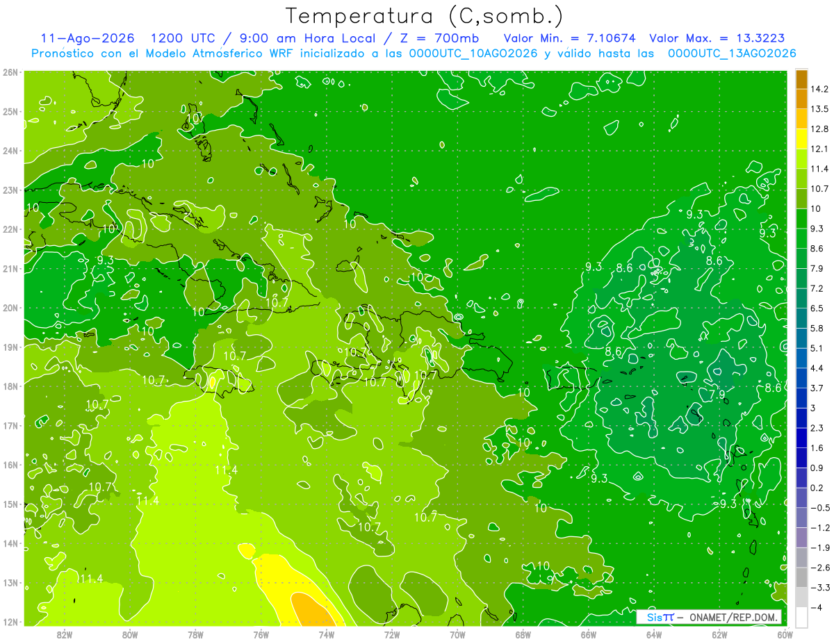Click the "18N" latitude axis label
The width and height of the screenshot is (834, 644).
(10, 386)
